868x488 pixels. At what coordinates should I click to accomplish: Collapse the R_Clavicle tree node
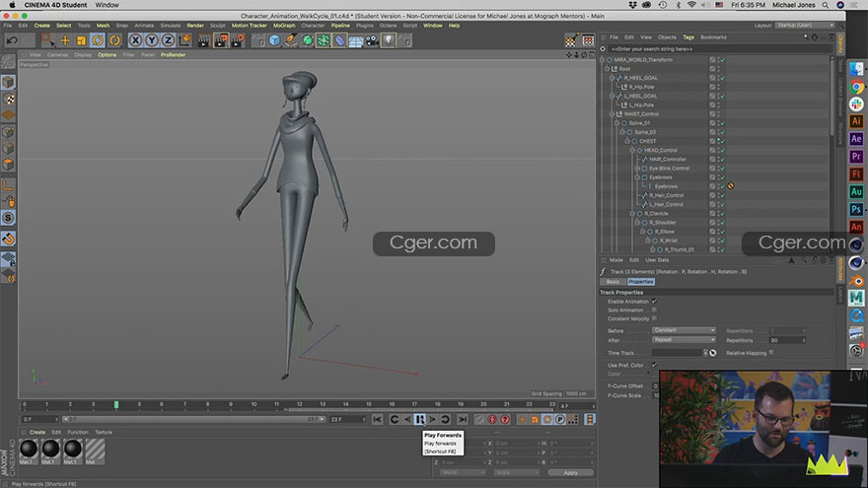pos(632,214)
